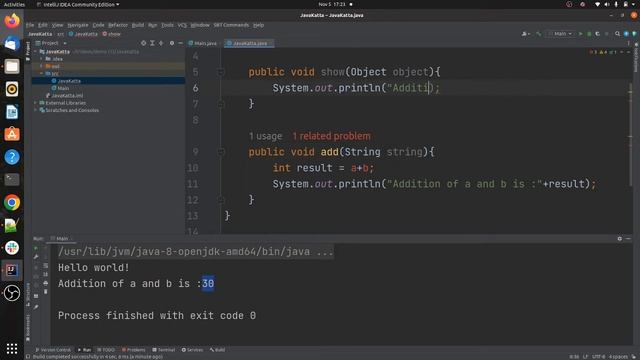
Task: Open Run panel settings gear
Action: pyautogui.click(x=620, y=239)
